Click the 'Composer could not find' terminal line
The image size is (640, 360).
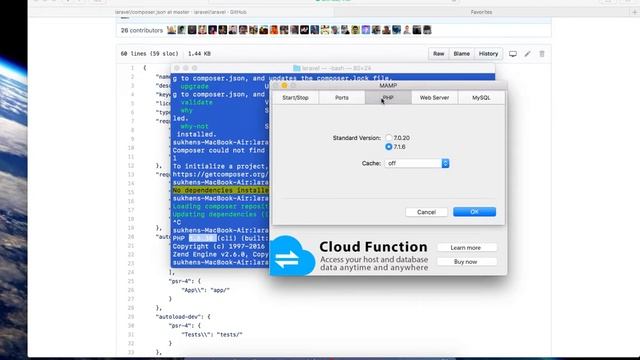pyautogui.click(x=219, y=150)
